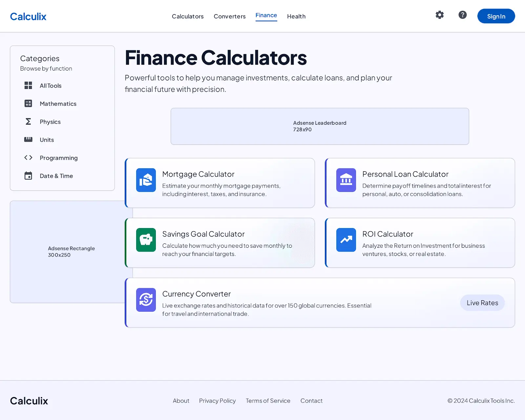Click the 'Determine payoff timelines' description
The width and height of the screenshot is (525, 420).
click(x=427, y=190)
